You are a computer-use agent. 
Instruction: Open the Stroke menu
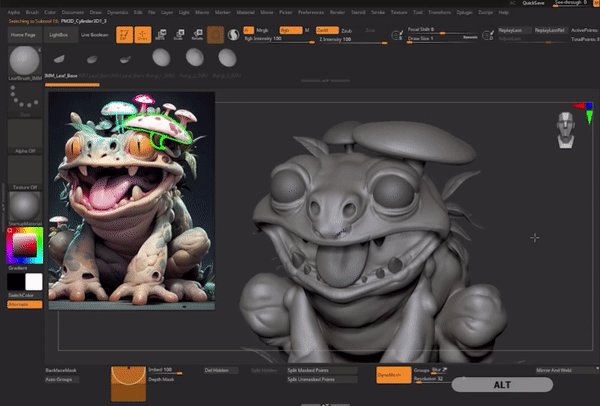(378, 12)
